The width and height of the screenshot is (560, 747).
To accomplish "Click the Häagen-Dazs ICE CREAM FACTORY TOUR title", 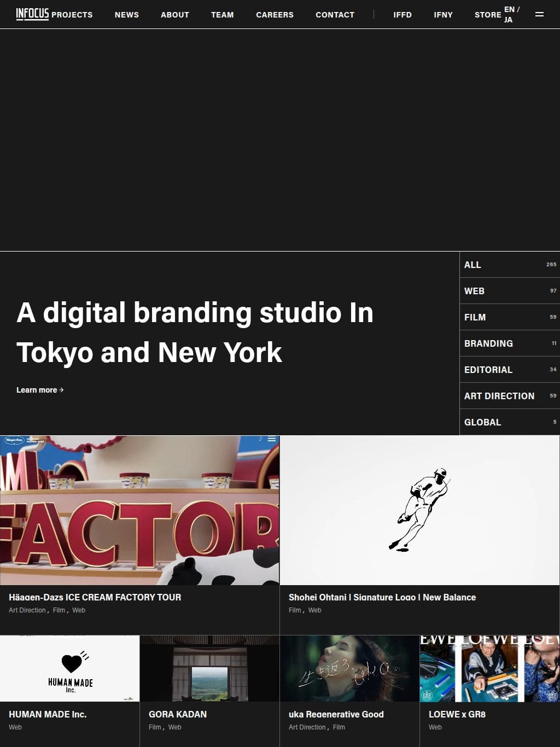I will coord(95,597).
